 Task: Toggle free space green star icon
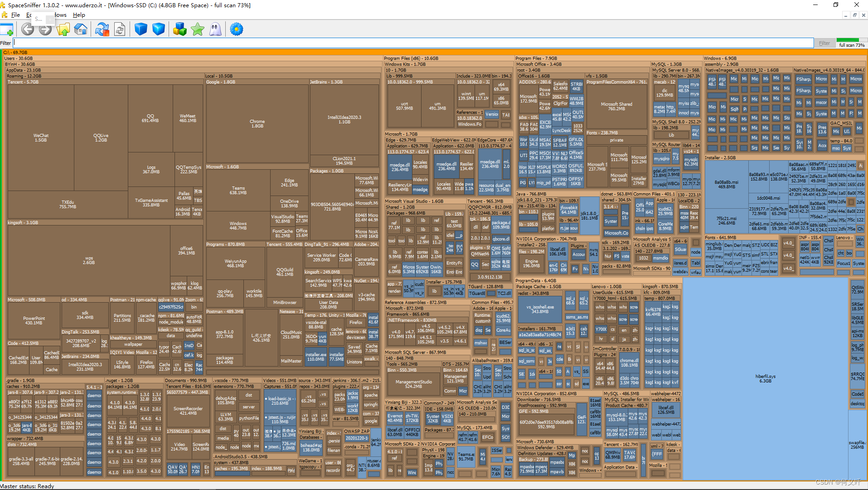pyautogui.click(x=198, y=29)
